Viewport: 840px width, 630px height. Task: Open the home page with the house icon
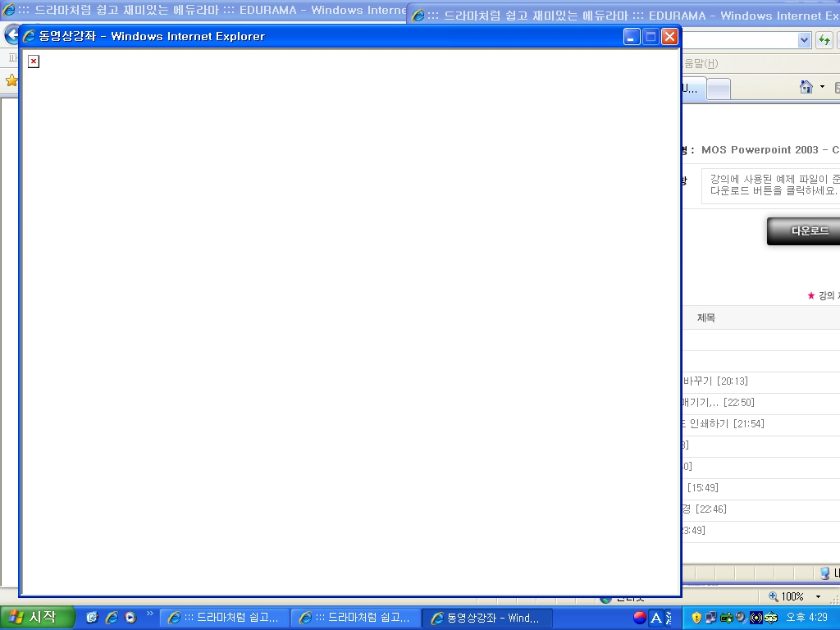[806, 86]
